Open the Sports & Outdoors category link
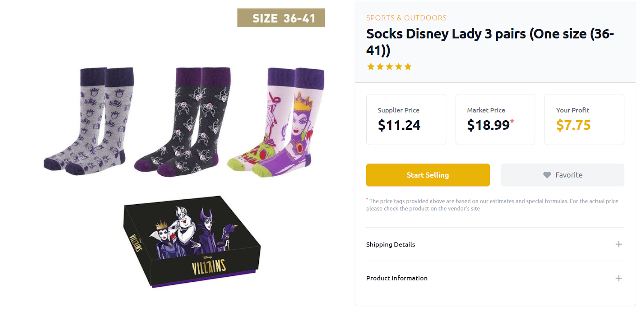Image resolution: width=644 pixels, height=310 pixels. pos(406,18)
